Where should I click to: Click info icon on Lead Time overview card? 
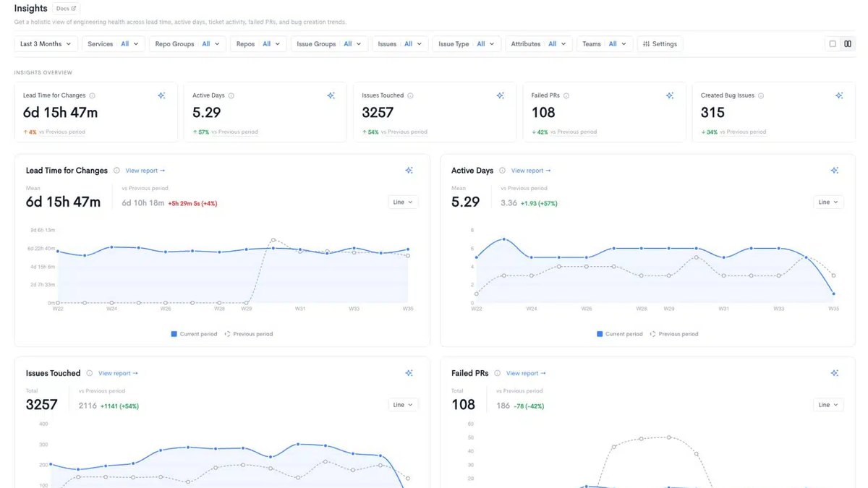click(93, 95)
